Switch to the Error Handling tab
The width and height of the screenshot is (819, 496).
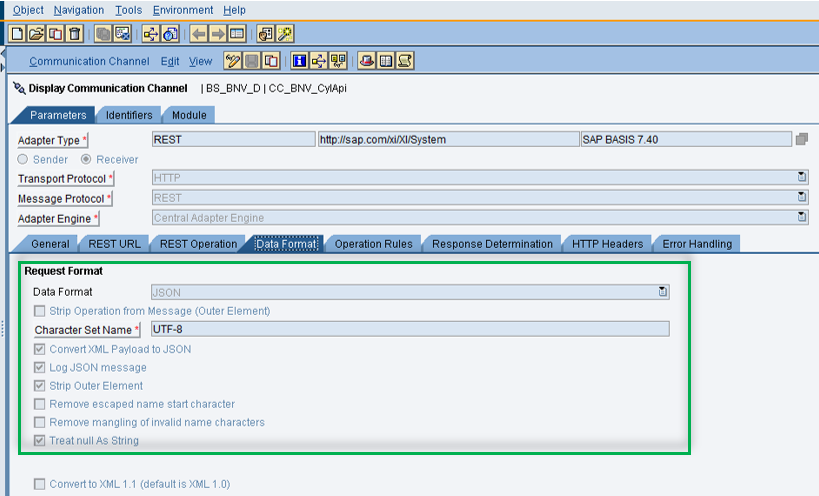click(697, 244)
